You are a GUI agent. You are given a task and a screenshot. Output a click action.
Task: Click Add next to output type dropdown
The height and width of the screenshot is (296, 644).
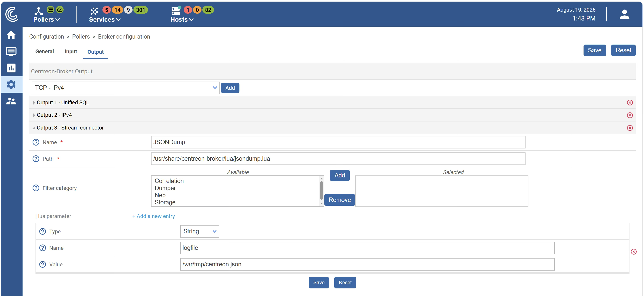click(x=230, y=88)
